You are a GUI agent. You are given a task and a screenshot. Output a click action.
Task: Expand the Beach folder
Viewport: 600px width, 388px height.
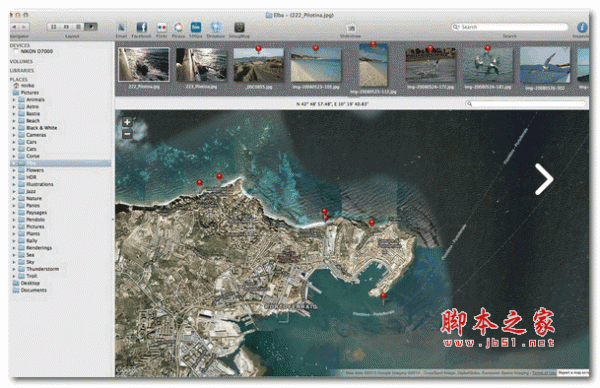point(14,121)
